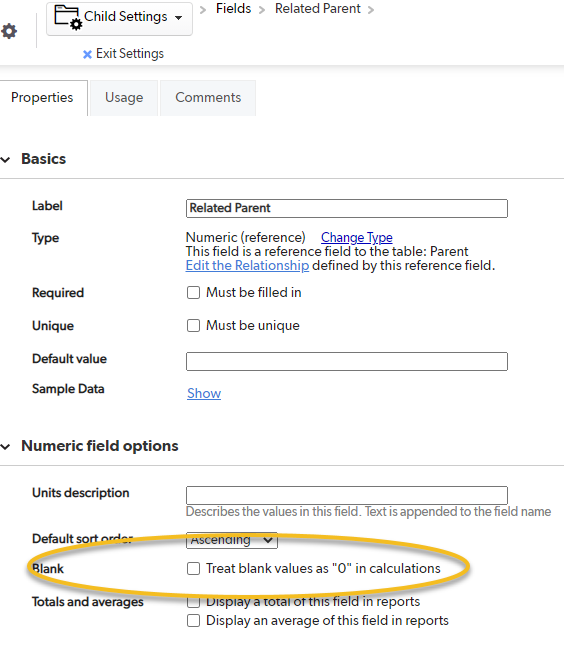Check Treat blank values as 0
The width and height of the screenshot is (564, 653).
193,568
